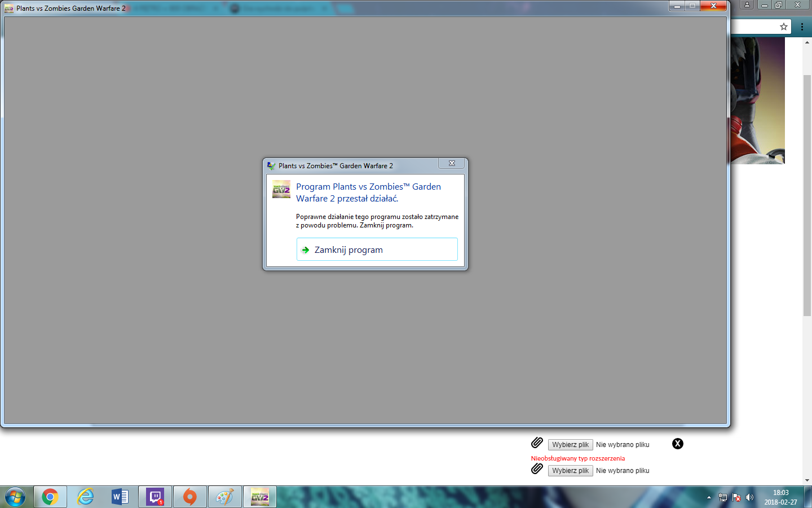Image resolution: width=812 pixels, height=508 pixels.
Task: Open the Windows Start menu
Action: tap(15, 497)
